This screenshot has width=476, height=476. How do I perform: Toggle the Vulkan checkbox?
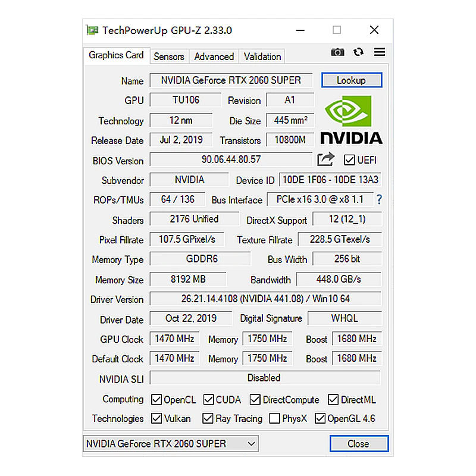[156, 418]
